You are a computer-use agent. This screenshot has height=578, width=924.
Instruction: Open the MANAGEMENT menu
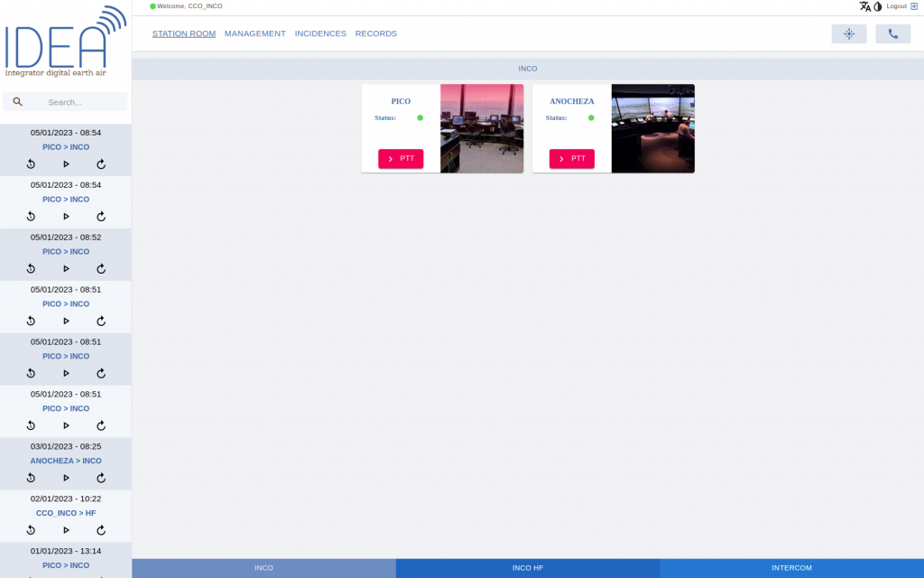pyautogui.click(x=254, y=33)
